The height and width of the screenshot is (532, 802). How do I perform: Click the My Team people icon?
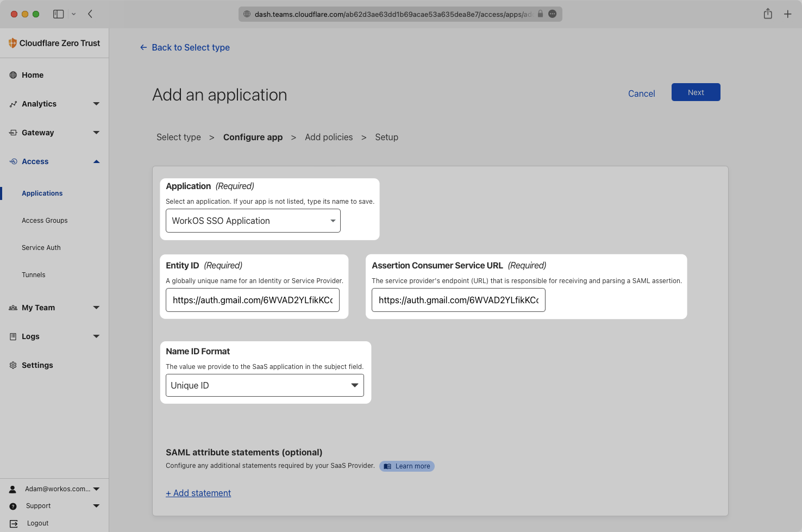point(12,308)
